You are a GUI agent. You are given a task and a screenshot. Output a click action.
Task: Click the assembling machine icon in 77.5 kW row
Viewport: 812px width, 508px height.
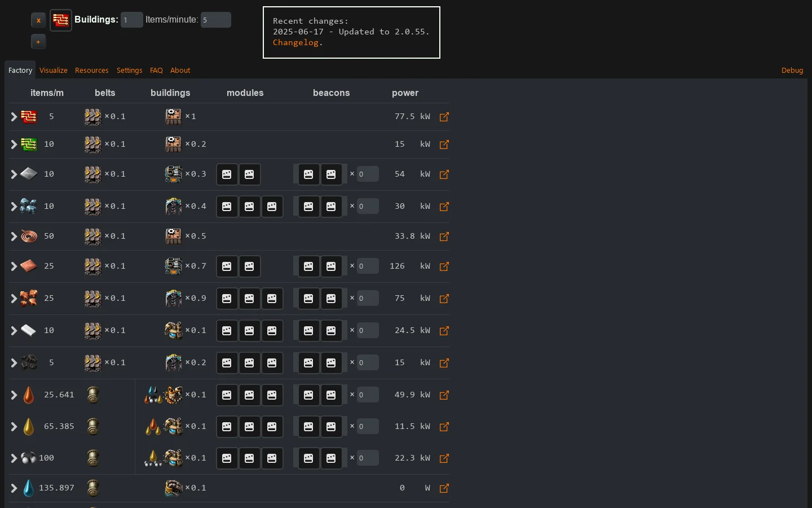pos(174,116)
